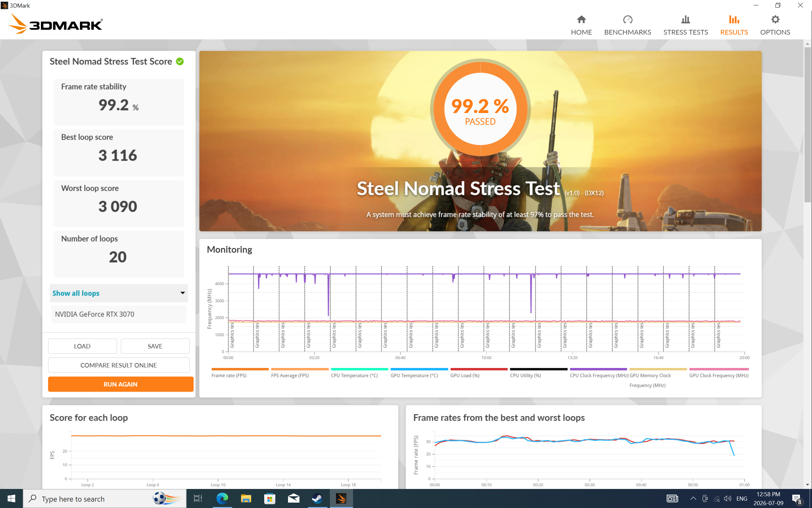
Task: Open Meet Now tray icon
Action: point(705,498)
